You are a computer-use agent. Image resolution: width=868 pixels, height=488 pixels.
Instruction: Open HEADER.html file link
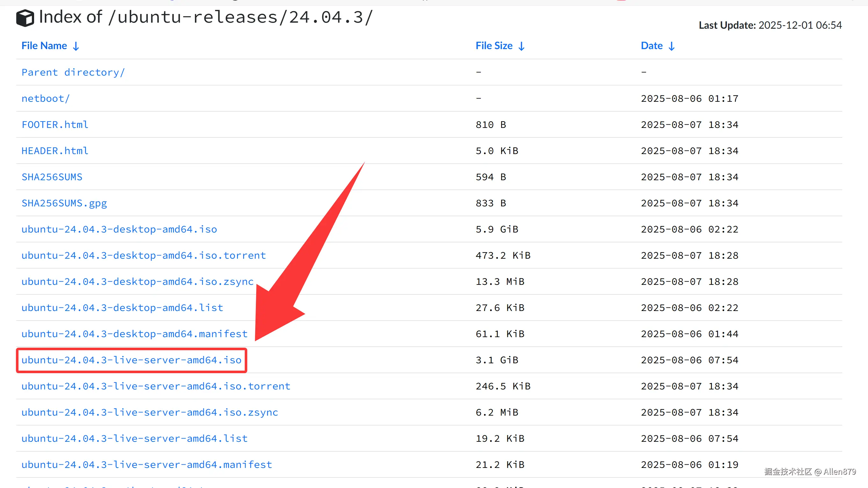pos(55,151)
